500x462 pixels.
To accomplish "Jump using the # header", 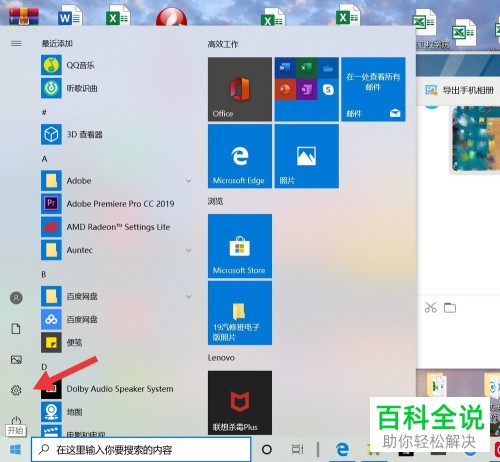I will [44, 113].
